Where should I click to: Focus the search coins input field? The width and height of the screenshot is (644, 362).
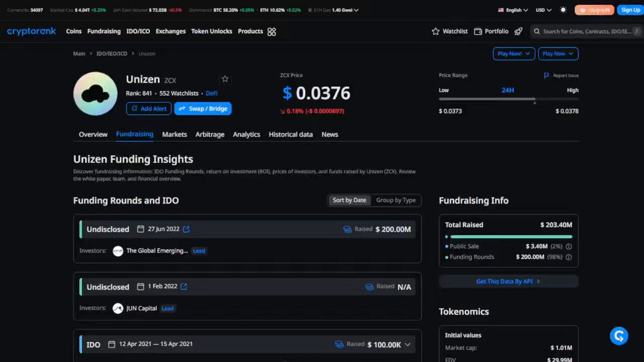coord(587,32)
